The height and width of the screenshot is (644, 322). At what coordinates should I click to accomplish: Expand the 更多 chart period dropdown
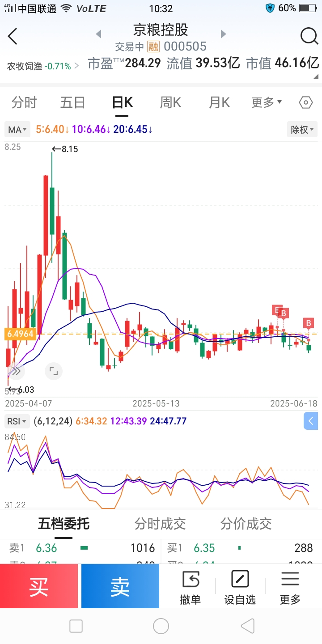click(267, 102)
